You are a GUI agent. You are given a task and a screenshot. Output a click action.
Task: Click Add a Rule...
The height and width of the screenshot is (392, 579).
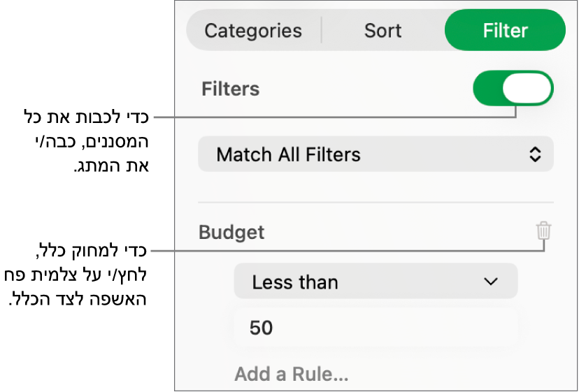tap(291, 374)
